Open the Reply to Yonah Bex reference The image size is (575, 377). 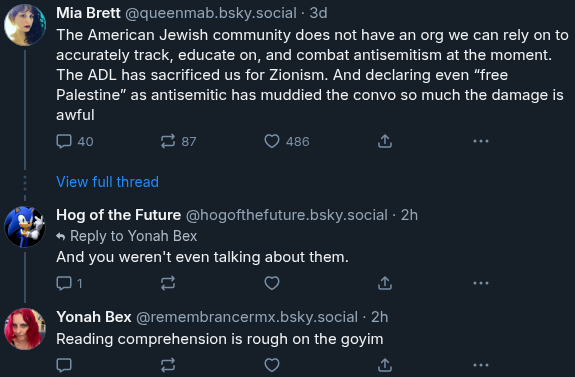point(127,236)
